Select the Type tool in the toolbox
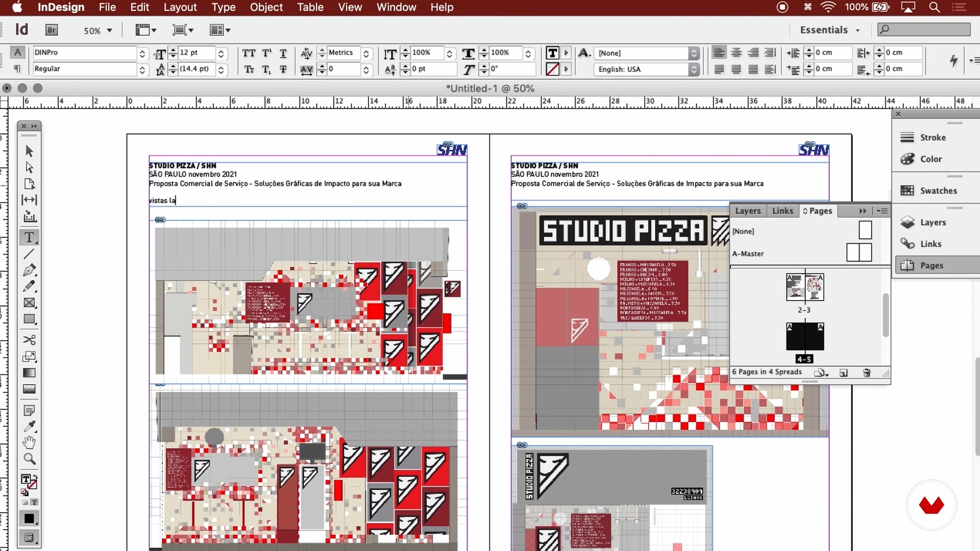980x551 pixels. (x=29, y=237)
